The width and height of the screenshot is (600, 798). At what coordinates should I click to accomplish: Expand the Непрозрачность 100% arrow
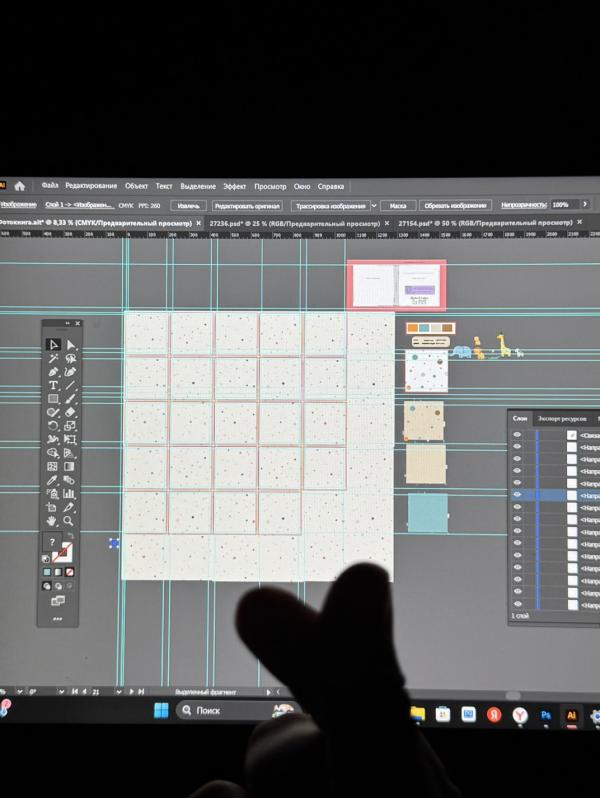(x=585, y=205)
